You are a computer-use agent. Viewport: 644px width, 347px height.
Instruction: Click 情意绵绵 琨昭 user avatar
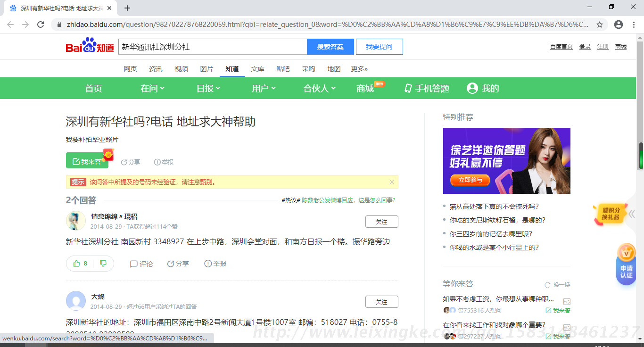75,221
